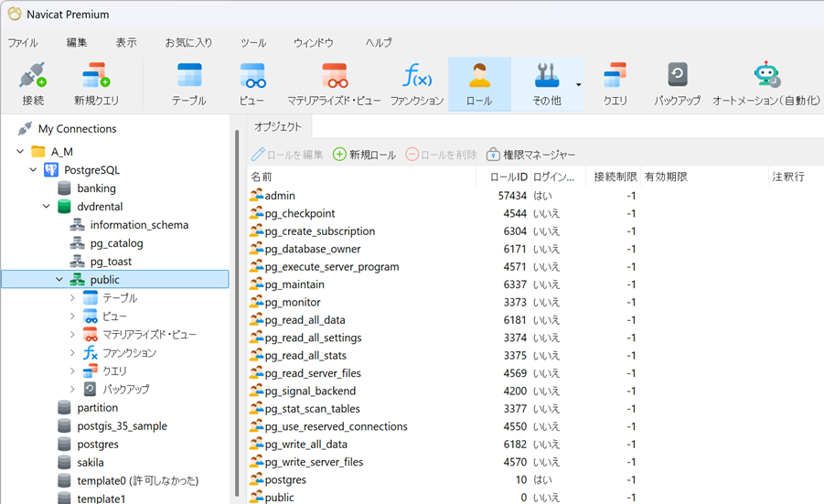Open the ファンクション toolbar icon
Viewport: 824px width, 504px height.
417,76
